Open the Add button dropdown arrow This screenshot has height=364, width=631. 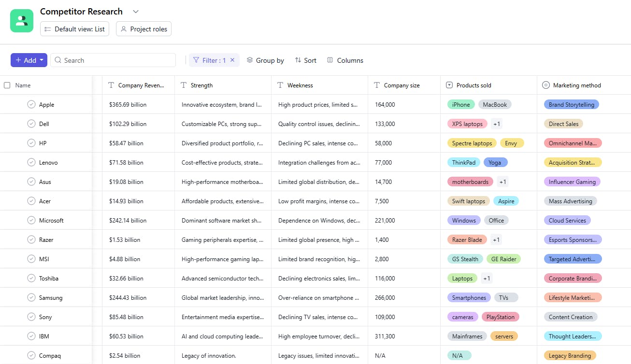(x=42, y=60)
